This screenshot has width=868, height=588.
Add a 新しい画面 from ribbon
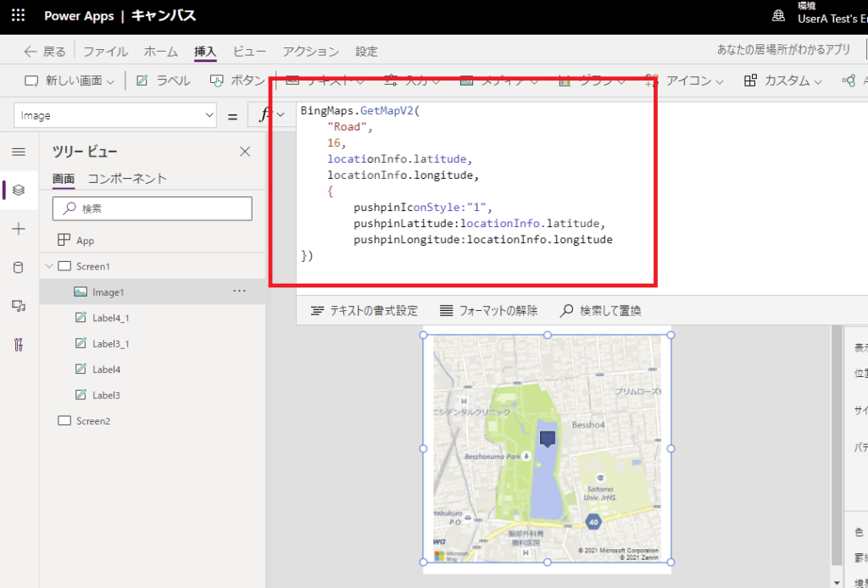[70, 80]
